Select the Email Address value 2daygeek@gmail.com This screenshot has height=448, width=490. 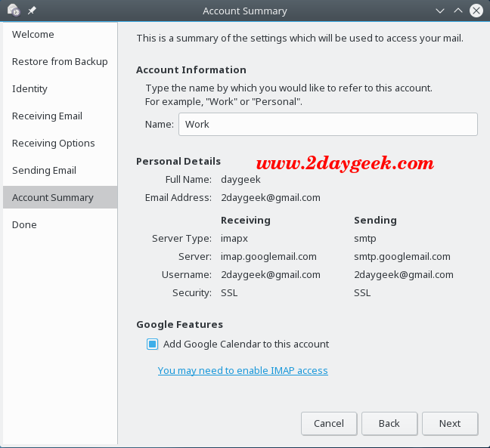[x=271, y=198]
